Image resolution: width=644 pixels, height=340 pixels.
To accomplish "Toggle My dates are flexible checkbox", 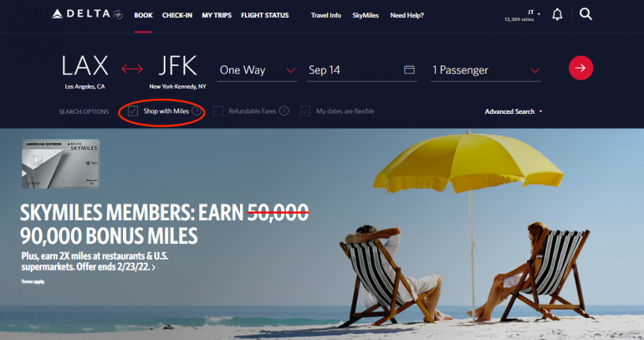I will click(x=305, y=111).
